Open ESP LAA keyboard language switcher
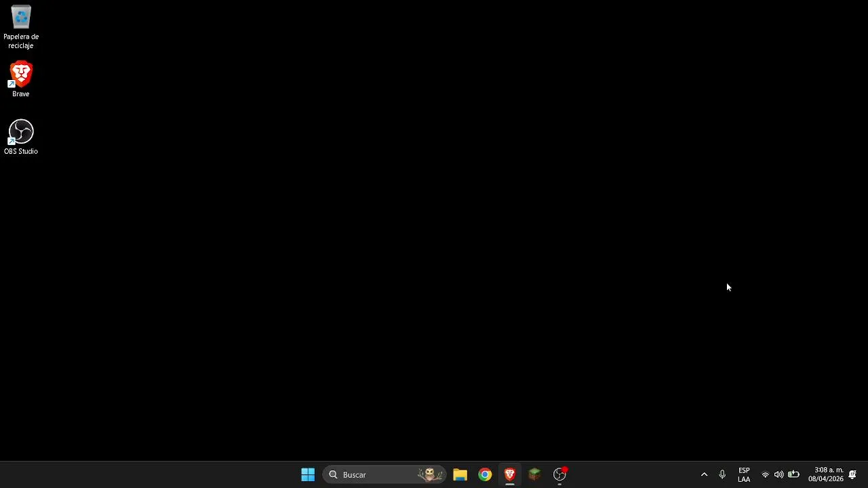This screenshot has height=488, width=868. click(744, 474)
